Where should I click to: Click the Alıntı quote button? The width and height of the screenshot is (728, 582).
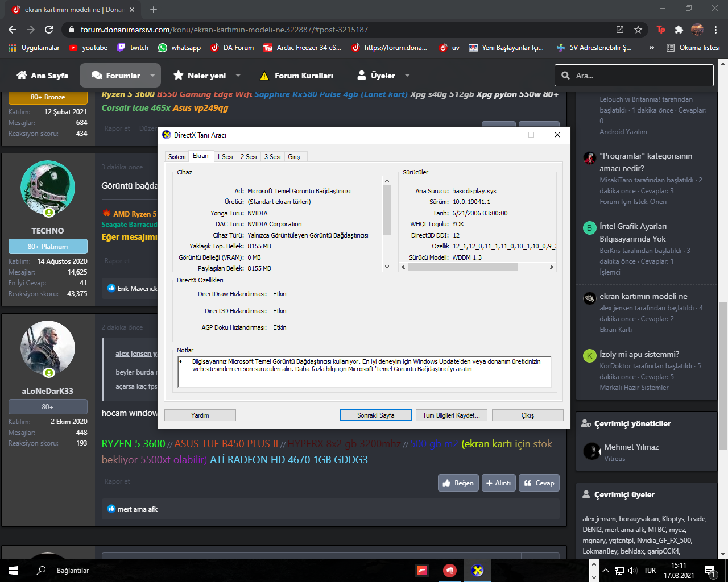pos(499,483)
